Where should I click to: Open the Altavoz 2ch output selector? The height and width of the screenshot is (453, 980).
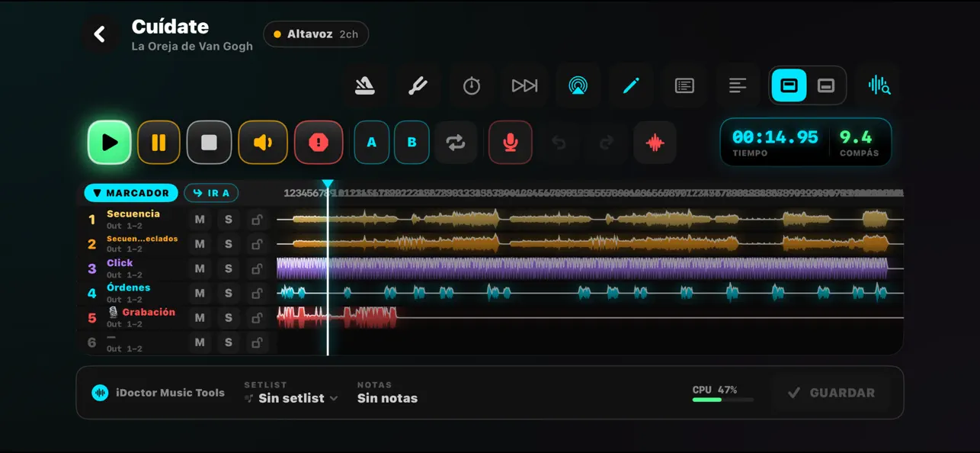(x=316, y=34)
